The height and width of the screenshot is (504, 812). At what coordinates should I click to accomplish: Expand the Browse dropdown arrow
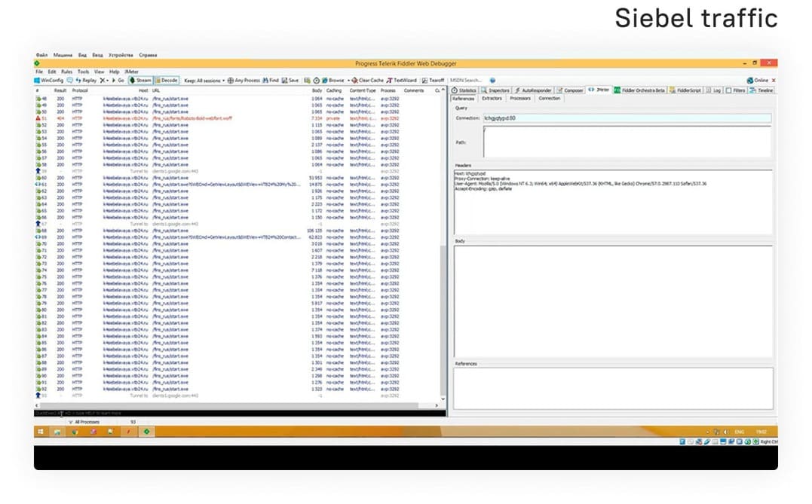pyautogui.click(x=348, y=80)
